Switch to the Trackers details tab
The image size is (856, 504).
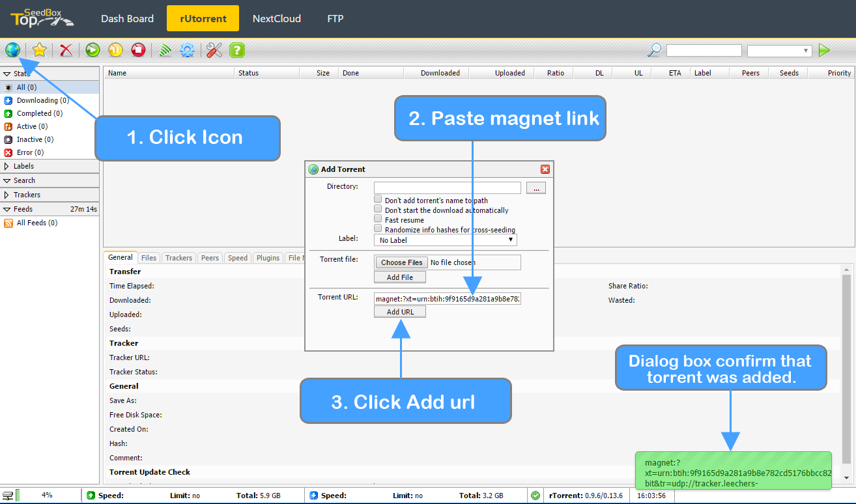pyautogui.click(x=178, y=258)
